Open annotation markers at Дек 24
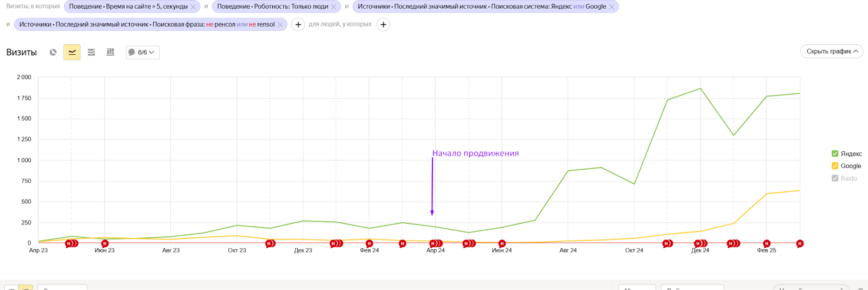Screen dimensions: 868x290 pos(701,244)
